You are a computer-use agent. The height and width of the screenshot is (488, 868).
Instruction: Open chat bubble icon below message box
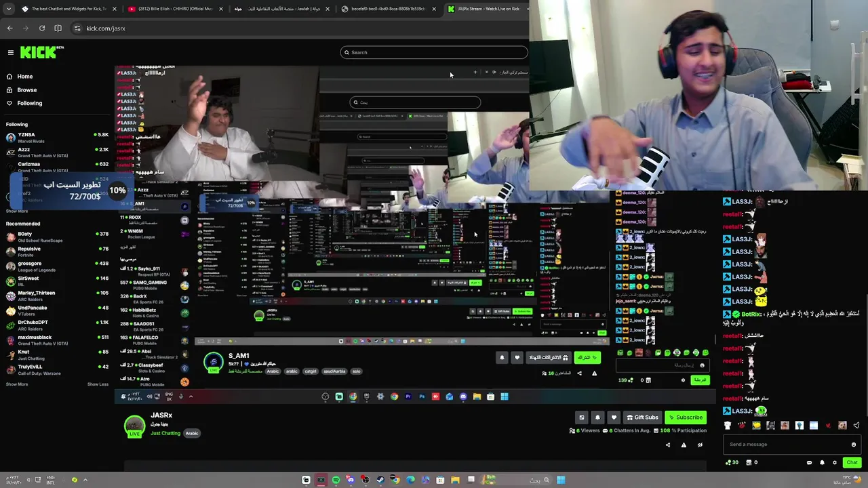(x=809, y=463)
